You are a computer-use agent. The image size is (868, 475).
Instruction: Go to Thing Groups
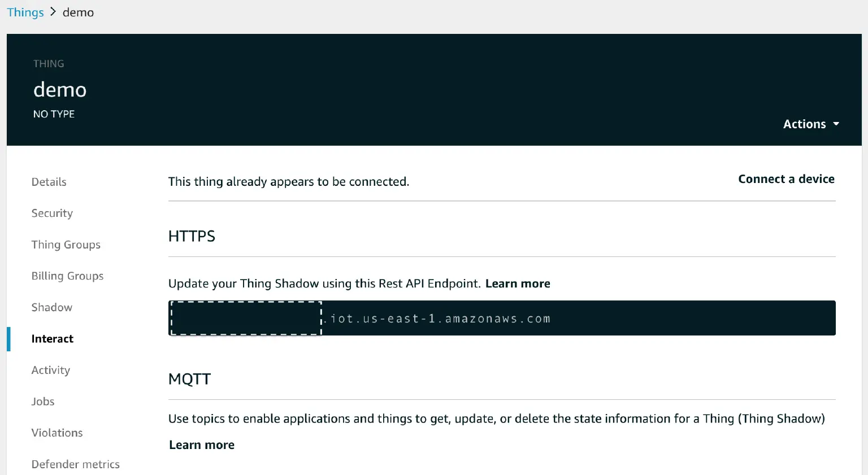point(66,245)
